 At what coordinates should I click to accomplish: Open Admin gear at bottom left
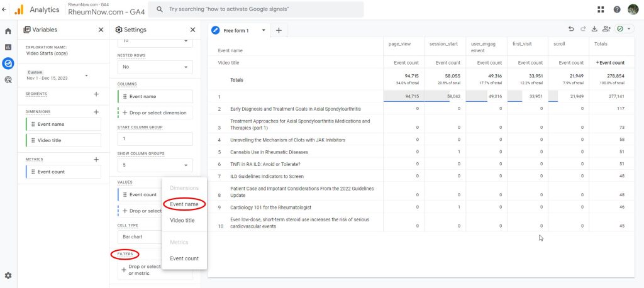[x=8, y=275]
